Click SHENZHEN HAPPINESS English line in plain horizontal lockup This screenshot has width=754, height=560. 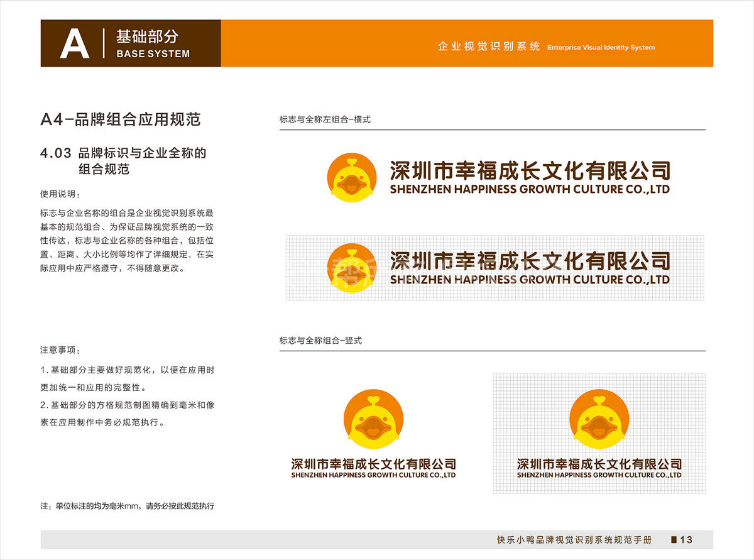coord(530,189)
